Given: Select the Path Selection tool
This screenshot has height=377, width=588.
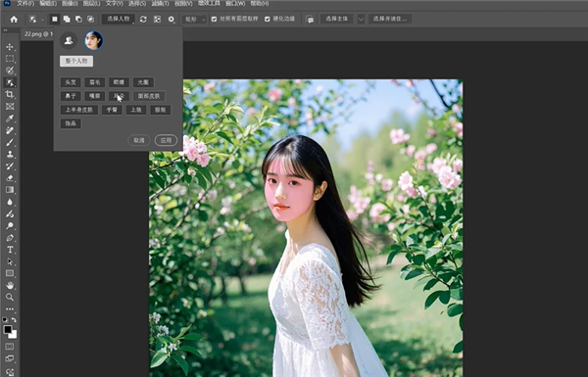Looking at the screenshot, I should (x=10, y=261).
